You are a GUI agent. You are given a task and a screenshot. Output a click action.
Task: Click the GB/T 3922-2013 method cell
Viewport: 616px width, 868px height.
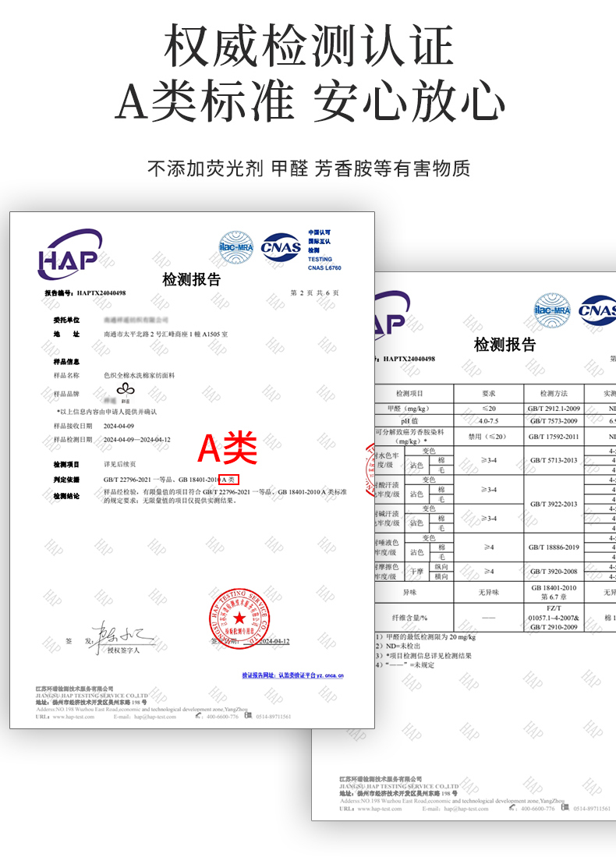[x=554, y=505]
